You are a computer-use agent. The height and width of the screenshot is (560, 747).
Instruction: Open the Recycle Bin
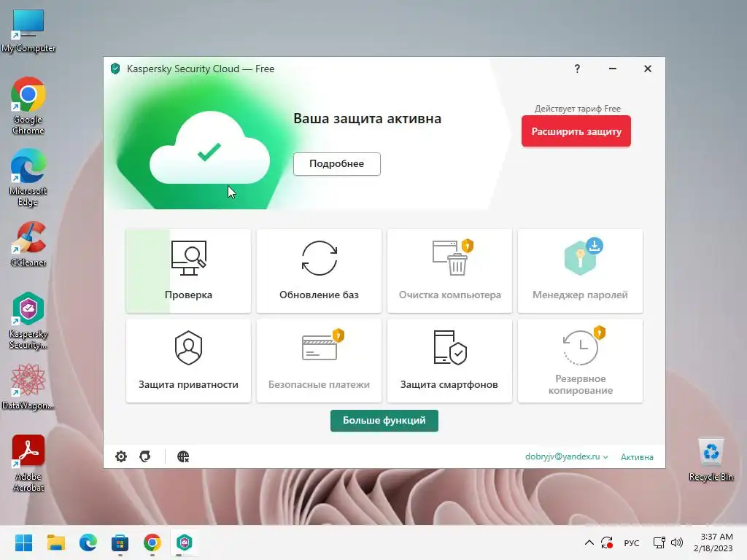coord(711,459)
